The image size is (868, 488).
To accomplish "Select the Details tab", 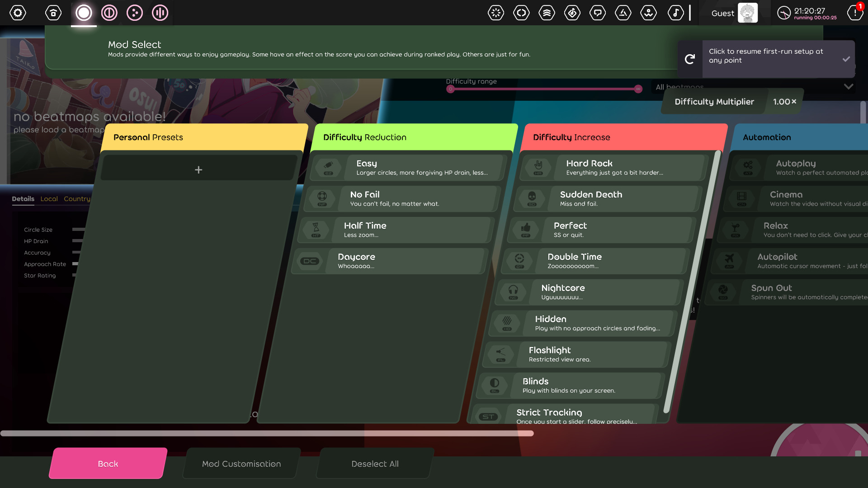I will (x=23, y=199).
